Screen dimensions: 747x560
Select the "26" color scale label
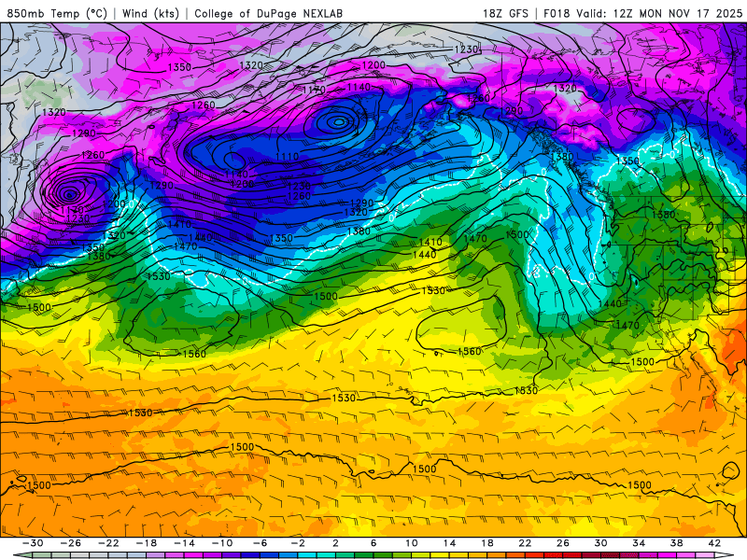pos(563,543)
